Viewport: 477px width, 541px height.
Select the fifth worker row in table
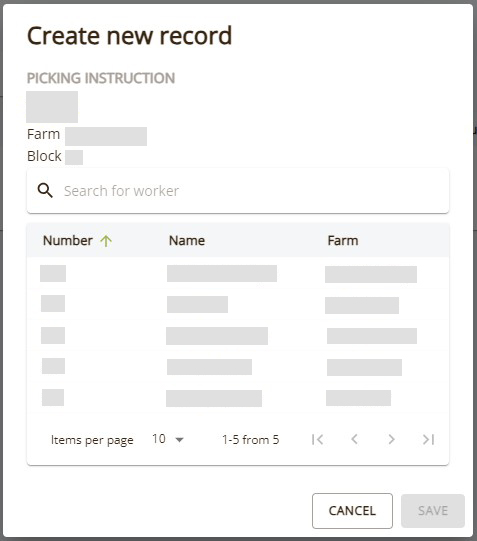tap(238, 397)
